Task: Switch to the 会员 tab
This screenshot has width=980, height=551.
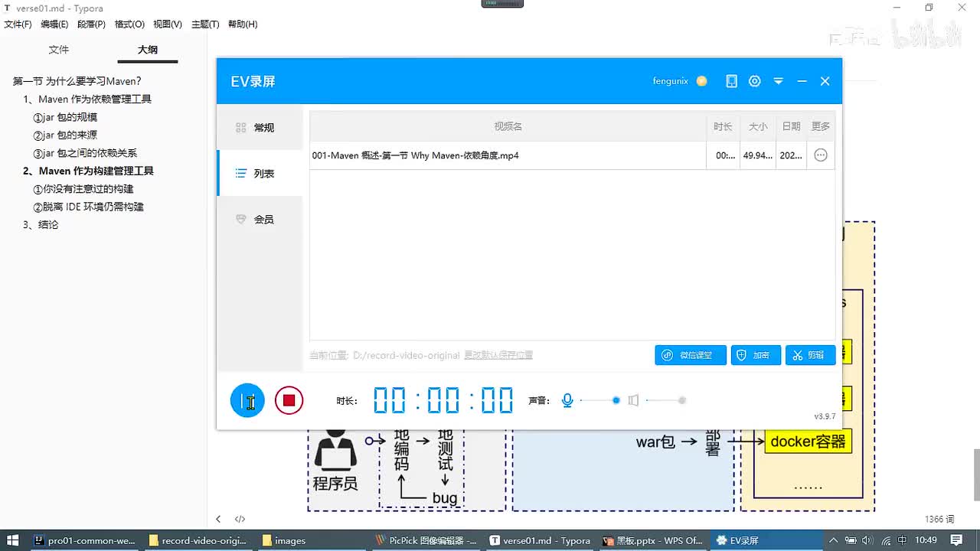Action: [260, 220]
